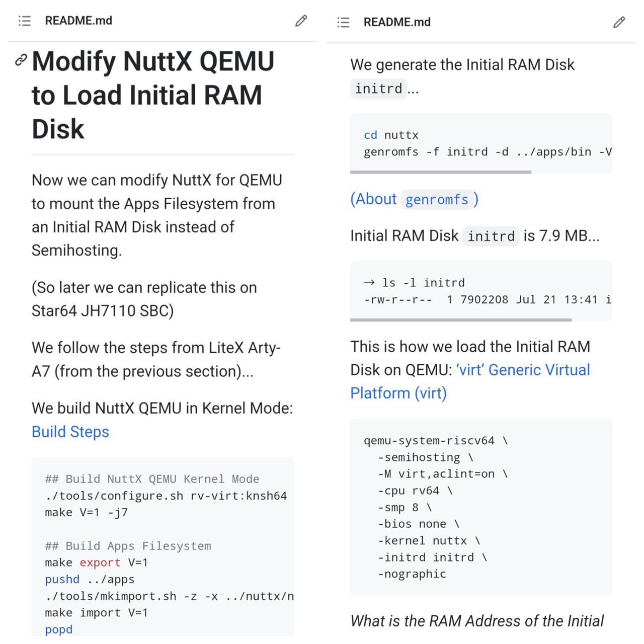
Task: Click the ./tools/configure.sh command line
Action: pos(166,496)
